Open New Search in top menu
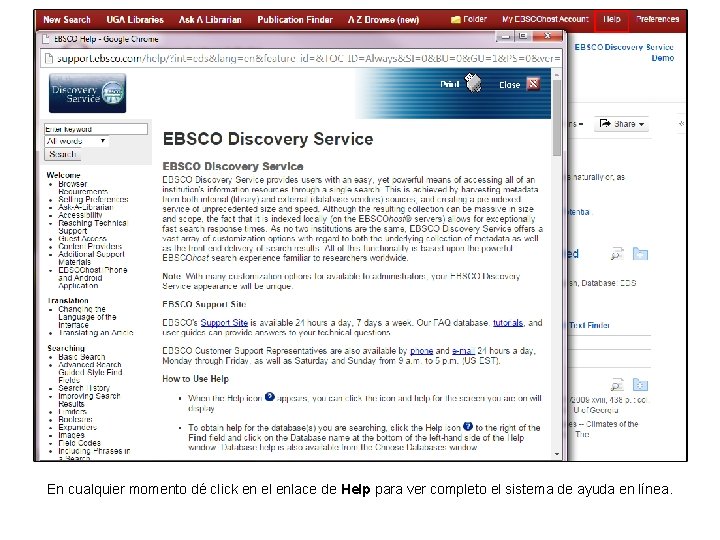The image size is (720, 540). tap(67, 20)
